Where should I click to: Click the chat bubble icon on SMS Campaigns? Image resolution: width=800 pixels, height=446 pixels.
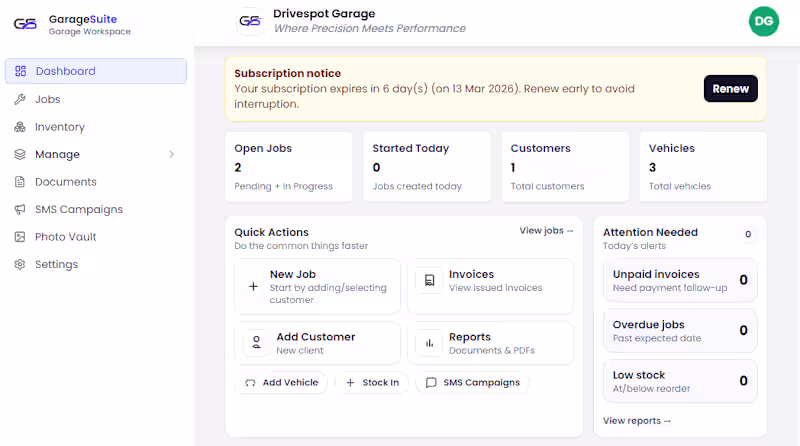[x=431, y=383]
